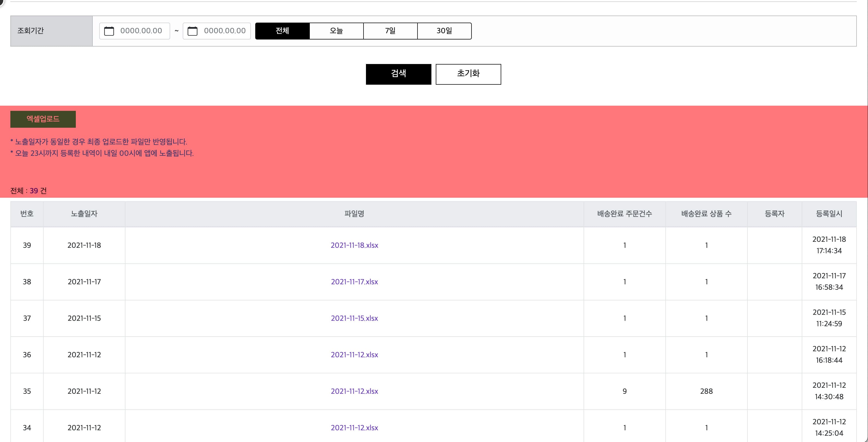Click the 초기화 reset button
Viewport: 868px width, 442px height.
point(468,74)
